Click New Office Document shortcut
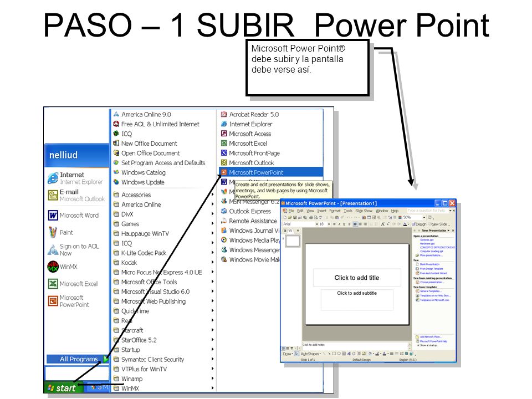Image resolution: width=532 pixels, height=399 pixels. pyautogui.click(x=145, y=144)
